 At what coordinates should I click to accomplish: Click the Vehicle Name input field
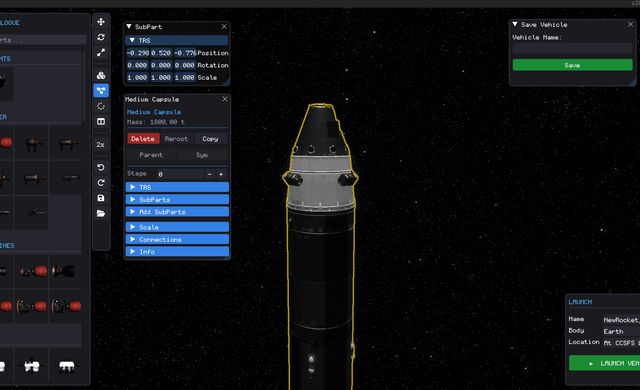(x=573, y=48)
